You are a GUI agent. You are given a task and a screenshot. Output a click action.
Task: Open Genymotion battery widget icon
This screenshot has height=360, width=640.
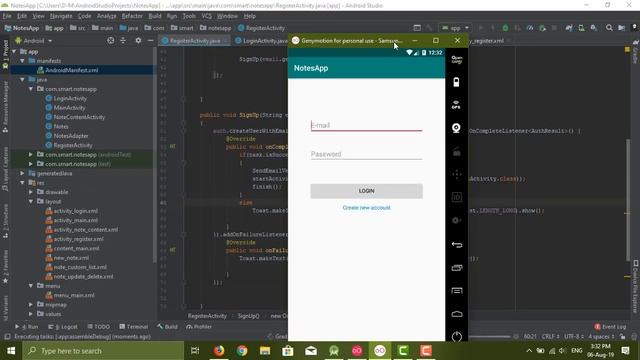[x=456, y=82]
